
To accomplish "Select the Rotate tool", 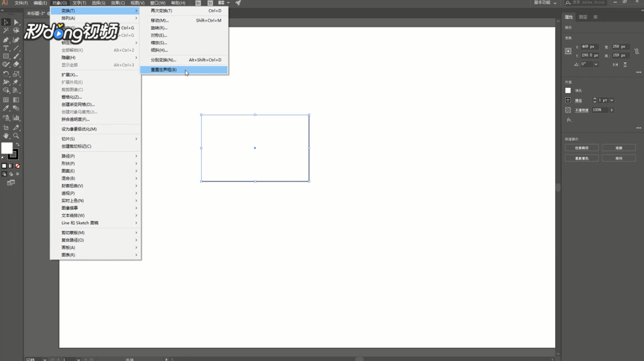I will (6, 74).
